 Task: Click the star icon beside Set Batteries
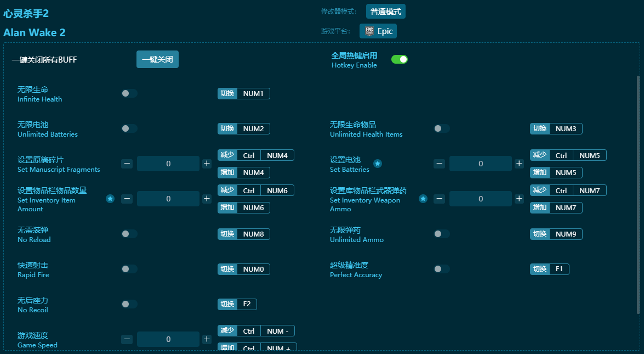378,164
